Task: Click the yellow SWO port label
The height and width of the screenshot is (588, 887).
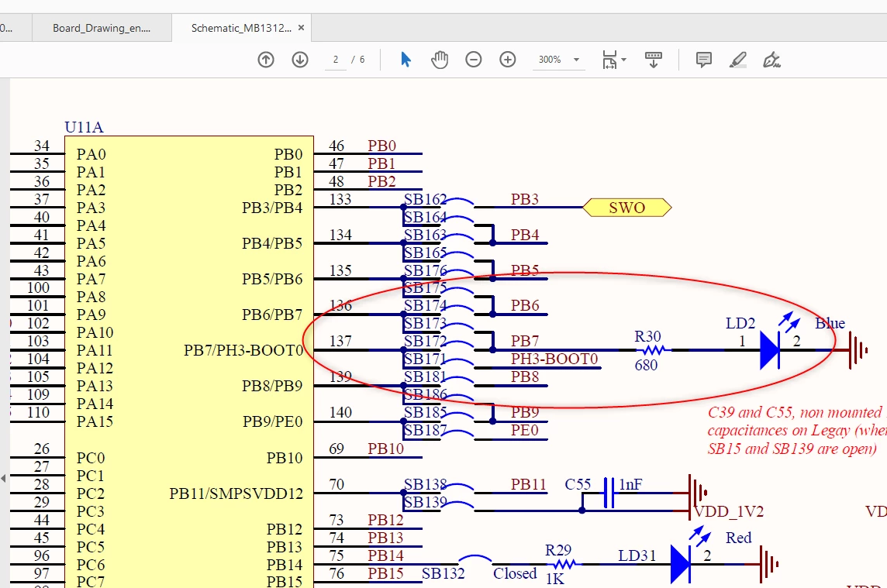Action: [626, 208]
